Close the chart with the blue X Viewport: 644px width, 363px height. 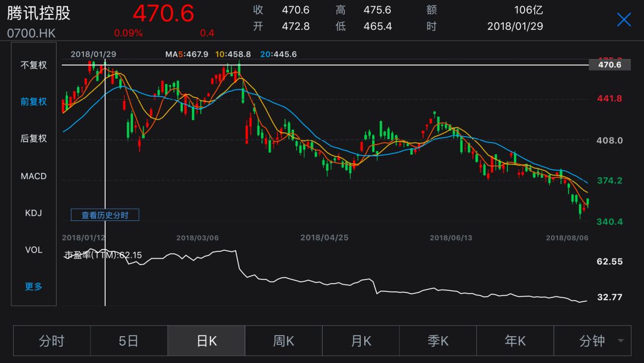[x=624, y=20]
